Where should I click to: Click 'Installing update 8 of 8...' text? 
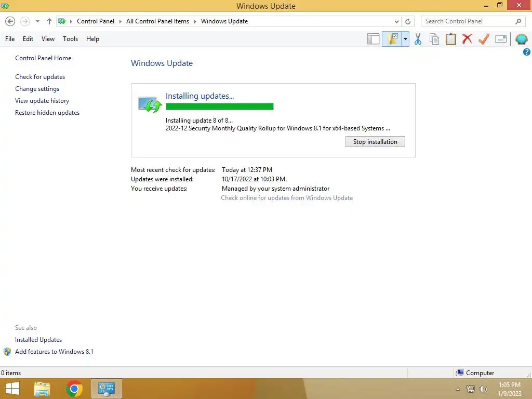(x=199, y=121)
